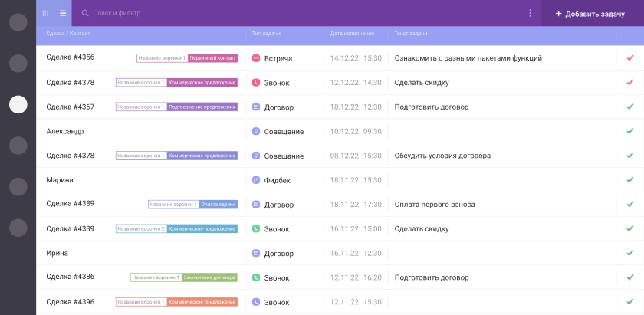Open deal Сделка #4386
This screenshot has height=315, width=644.
coord(71,277)
